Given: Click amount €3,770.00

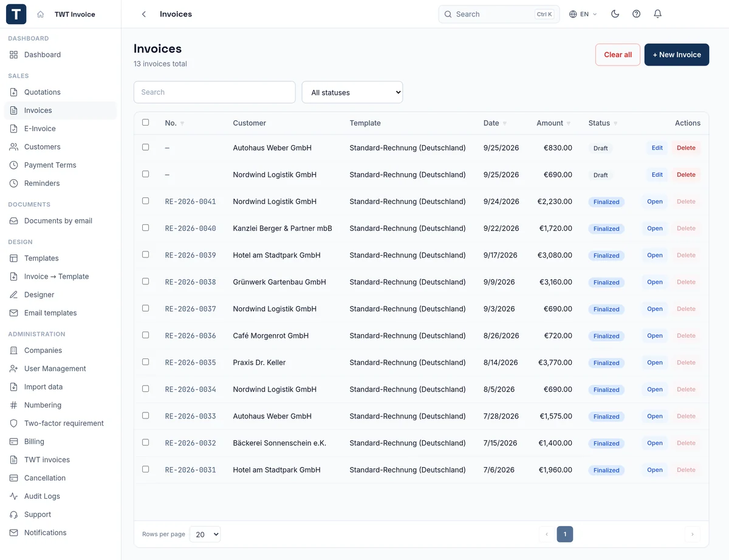Looking at the screenshot, I should [555, 363].
